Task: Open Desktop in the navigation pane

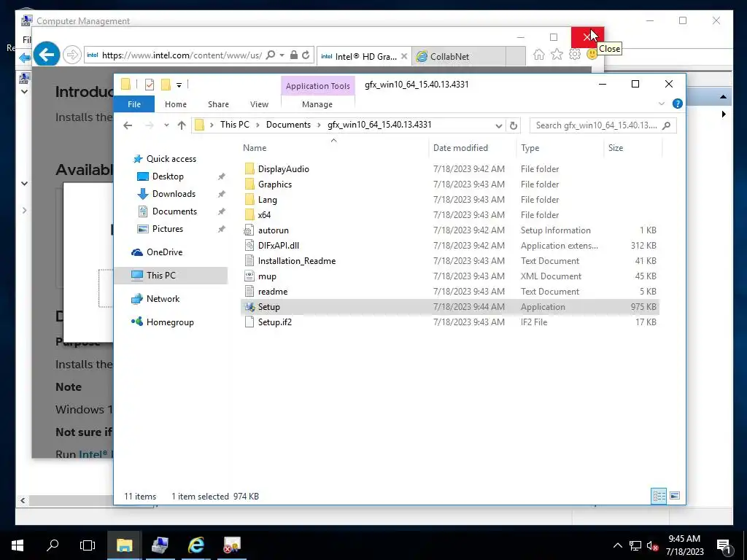Action: tap(168, 176)
